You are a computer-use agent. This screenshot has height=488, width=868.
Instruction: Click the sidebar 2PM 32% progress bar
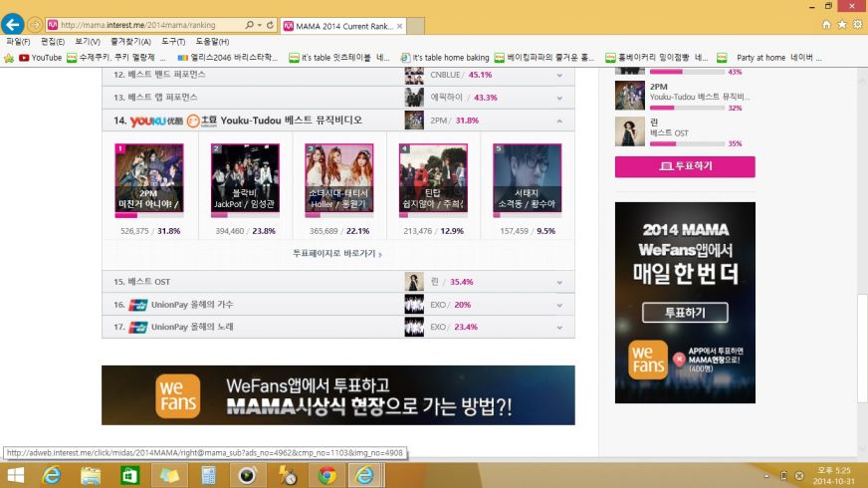(x=687, y=108)
